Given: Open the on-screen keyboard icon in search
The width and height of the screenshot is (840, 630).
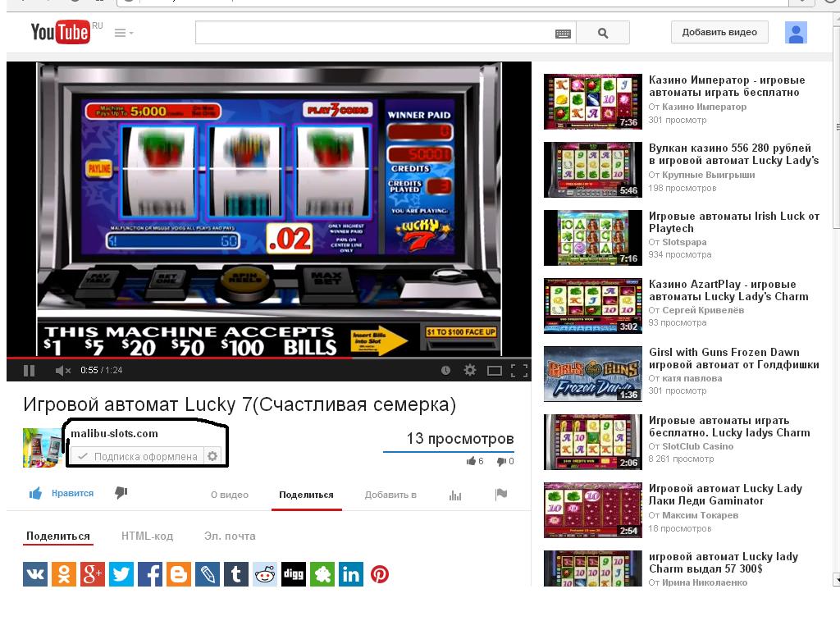Looking at the screenshot, I should [x=563, y=34].
